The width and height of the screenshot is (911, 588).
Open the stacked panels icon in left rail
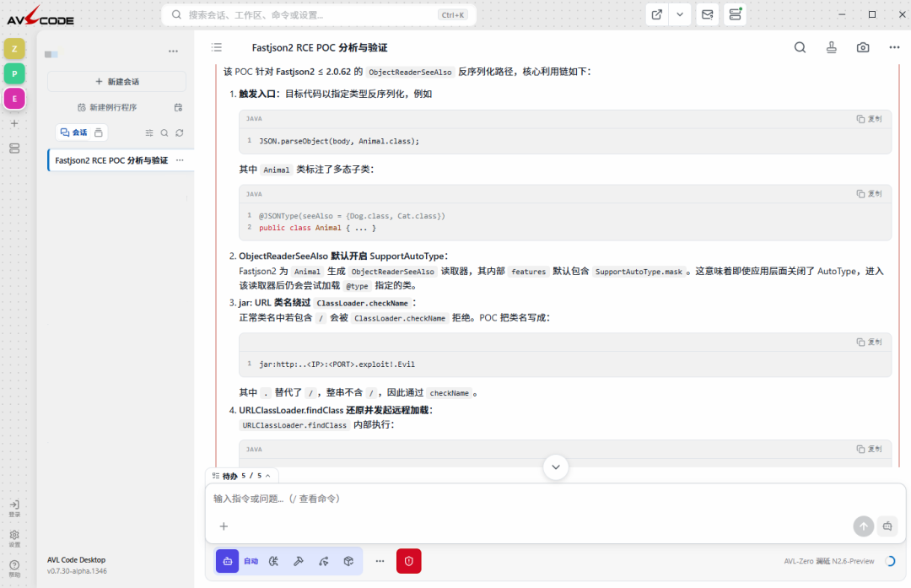tap(14, 148)
